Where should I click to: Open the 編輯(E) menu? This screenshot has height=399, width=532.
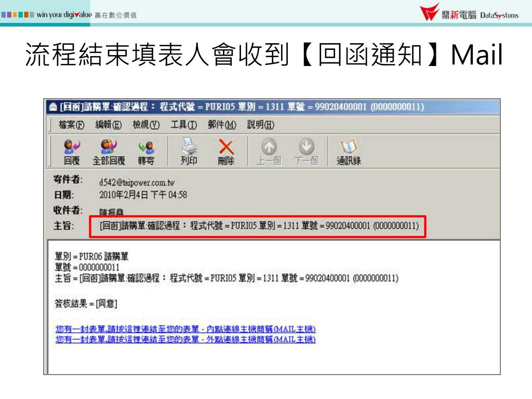tap(108, 125)
